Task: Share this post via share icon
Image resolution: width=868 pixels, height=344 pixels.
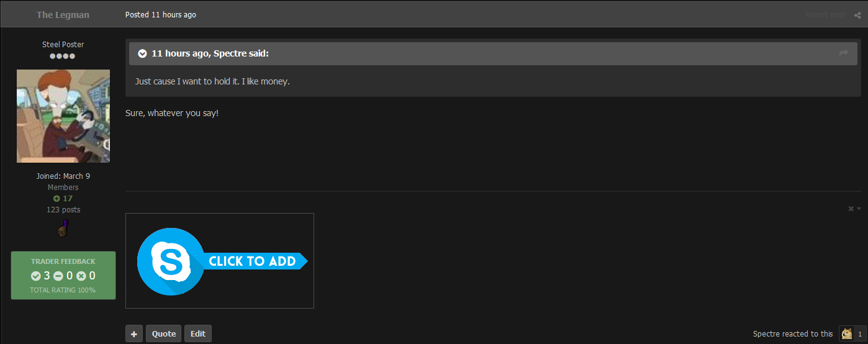Action: (857, 15)
